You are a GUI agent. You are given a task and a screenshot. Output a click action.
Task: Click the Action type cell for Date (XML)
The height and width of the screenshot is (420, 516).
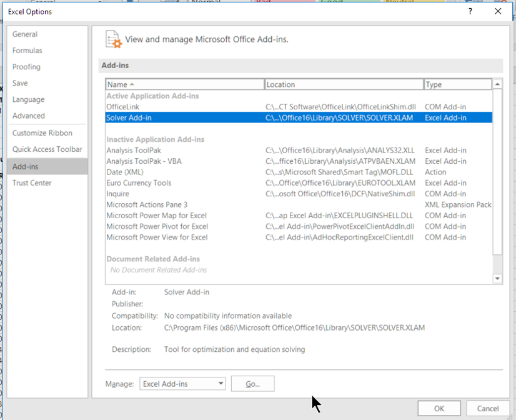pos(435,172)
